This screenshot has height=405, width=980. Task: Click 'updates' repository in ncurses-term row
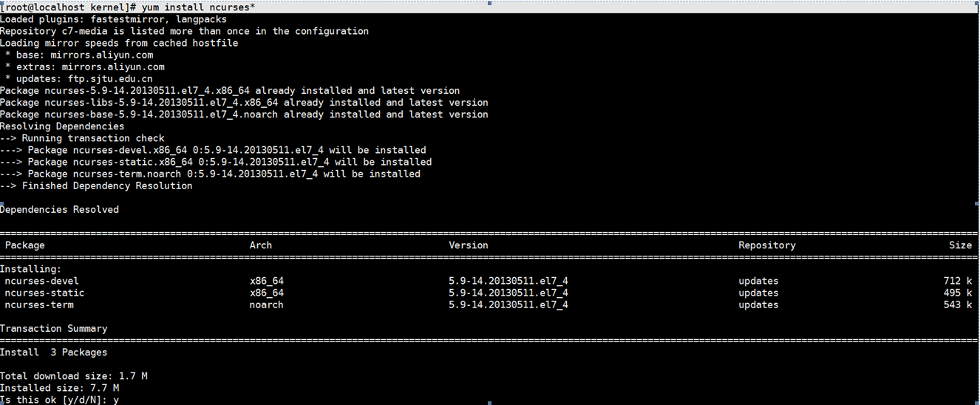point(758,304)
